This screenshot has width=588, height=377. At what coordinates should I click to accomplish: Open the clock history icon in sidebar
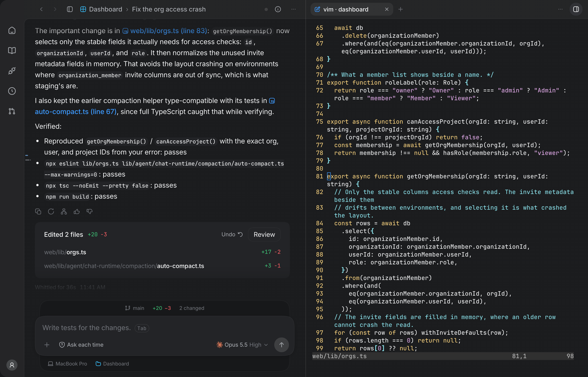(12, 91)
